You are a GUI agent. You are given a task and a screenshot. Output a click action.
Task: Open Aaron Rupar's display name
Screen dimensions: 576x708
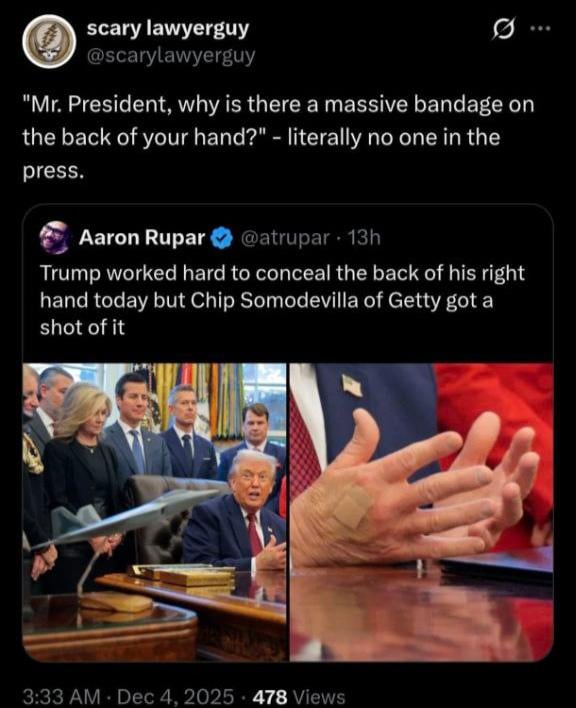coord(142,238)
